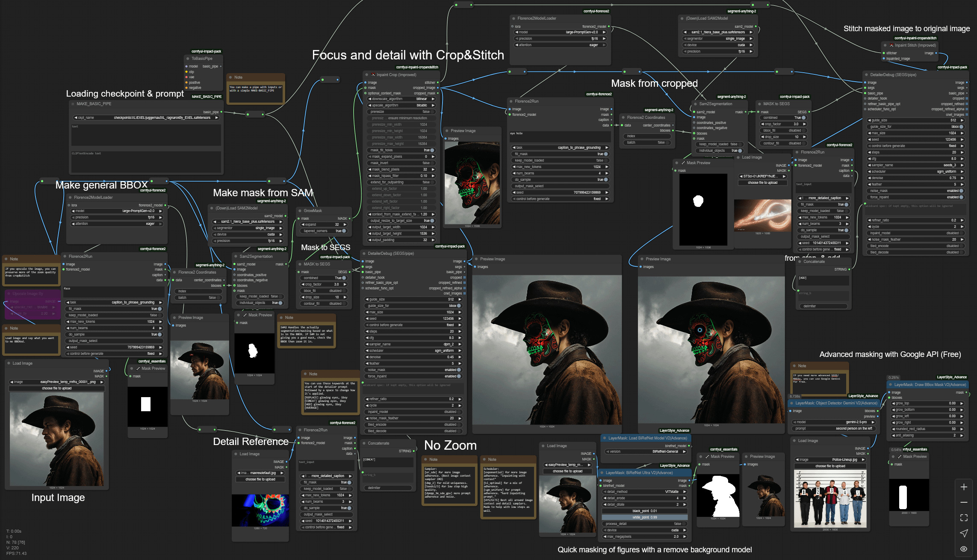977x560 pixels.
Task: Toggle preresize in Inpaint Crop node
Action: (401, 112)
